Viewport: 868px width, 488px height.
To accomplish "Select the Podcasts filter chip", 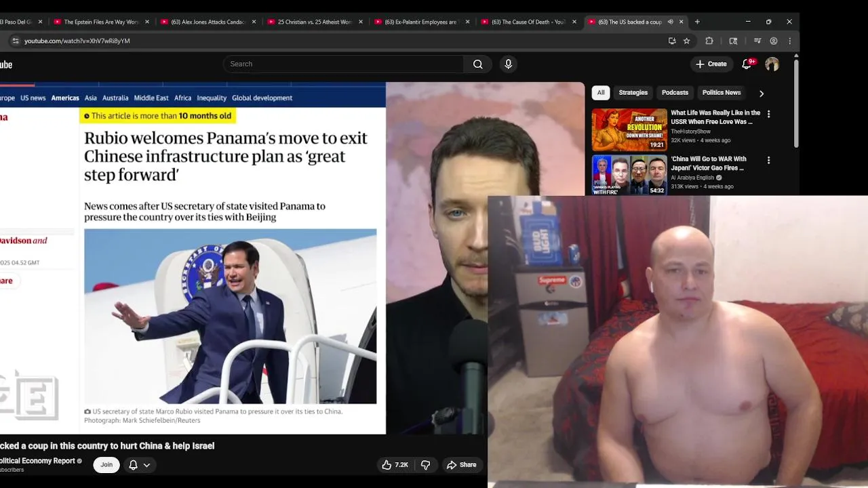I will (675, 93).
